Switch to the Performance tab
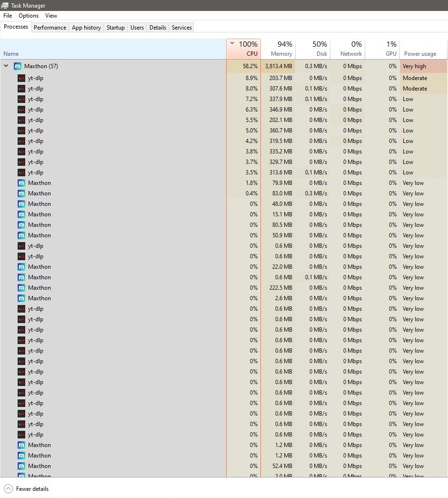The image size is (448, 498). pos(50,28)
